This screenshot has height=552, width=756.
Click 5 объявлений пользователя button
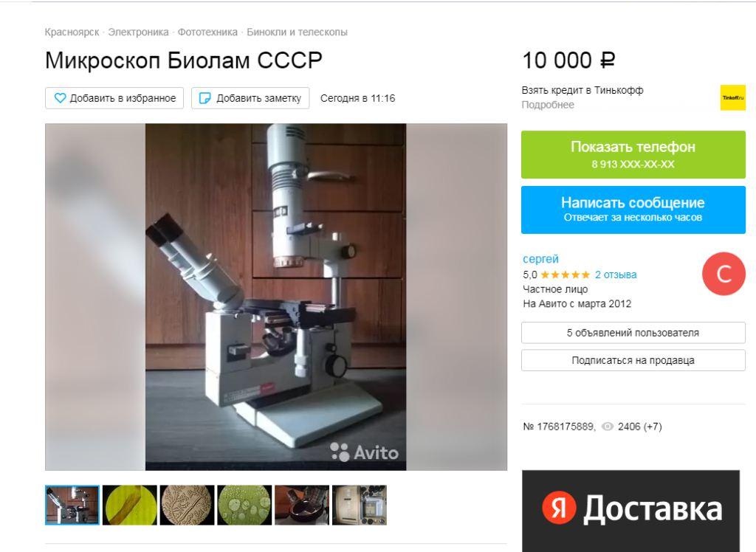click(x=633, y=333)
